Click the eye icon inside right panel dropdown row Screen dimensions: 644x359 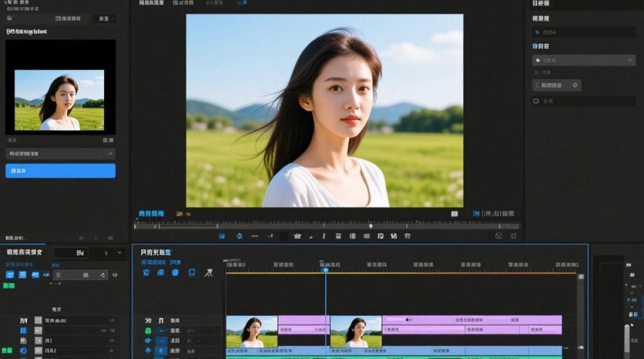630,60
